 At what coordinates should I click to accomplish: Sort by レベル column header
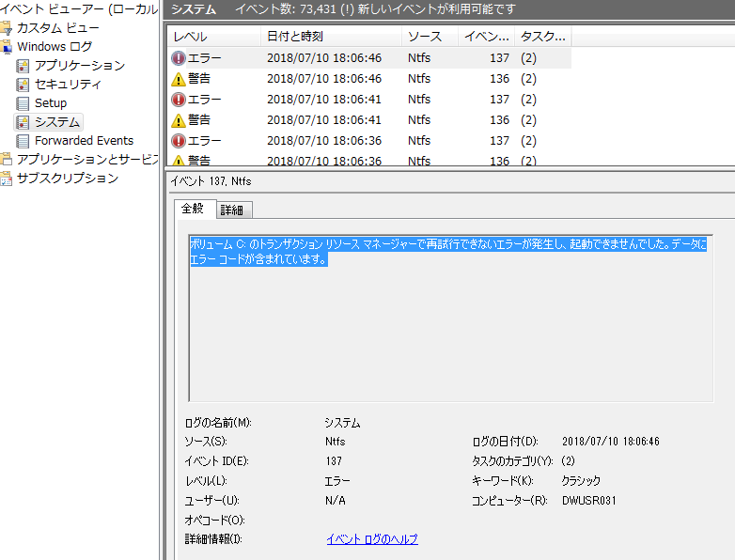pos(213,37)
